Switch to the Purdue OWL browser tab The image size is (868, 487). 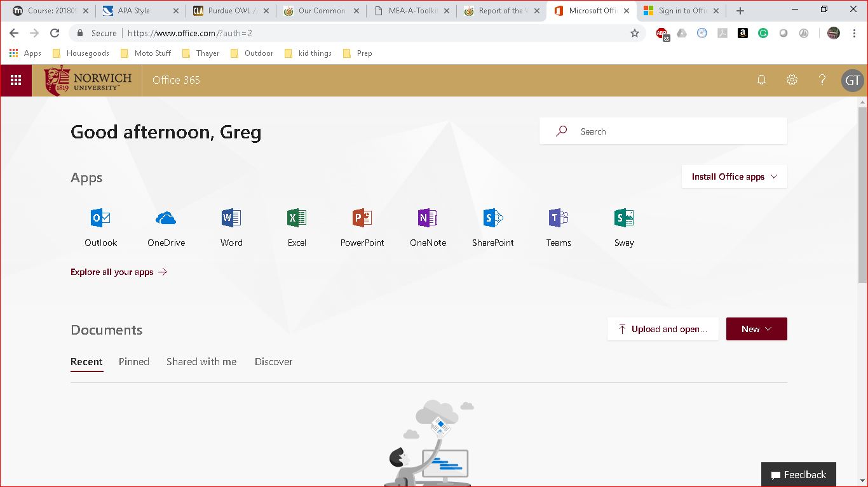(231, 11)
